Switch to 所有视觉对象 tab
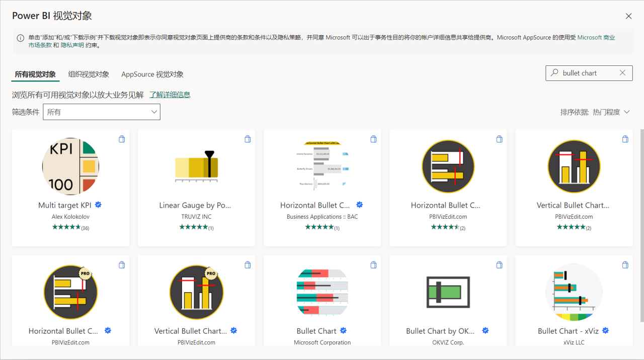Screen dimensions: 644x360 coord(35,74)
